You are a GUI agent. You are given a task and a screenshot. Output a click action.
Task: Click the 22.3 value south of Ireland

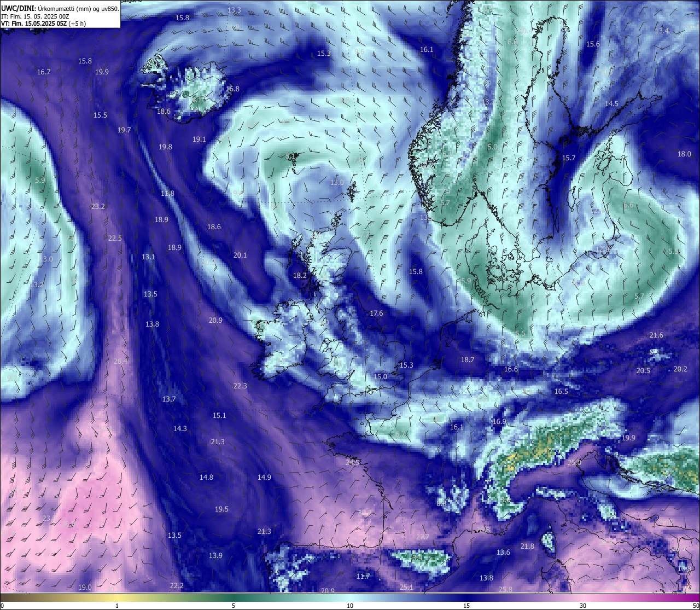[x=240, y=386]
